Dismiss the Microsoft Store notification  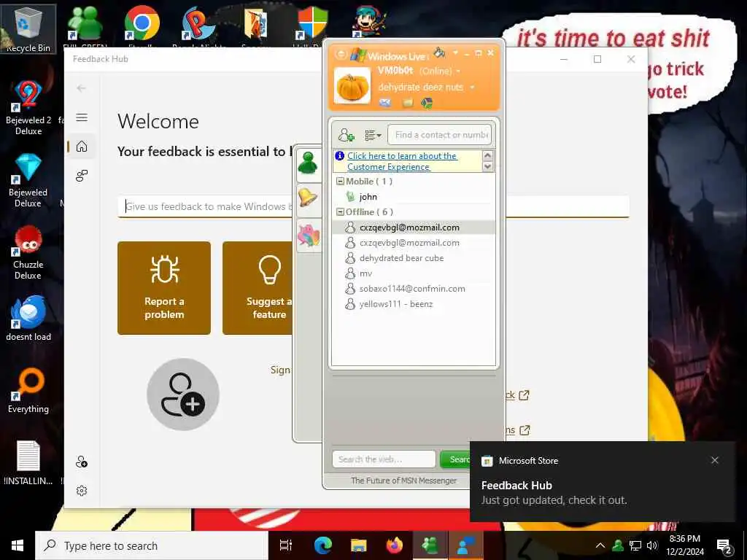coord(715,460)
